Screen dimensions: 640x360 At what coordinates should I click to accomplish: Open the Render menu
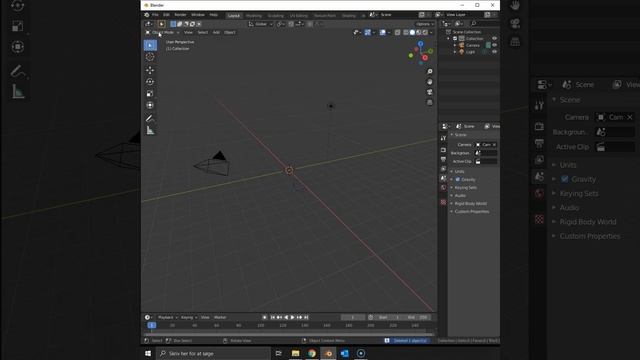(180, 15)
